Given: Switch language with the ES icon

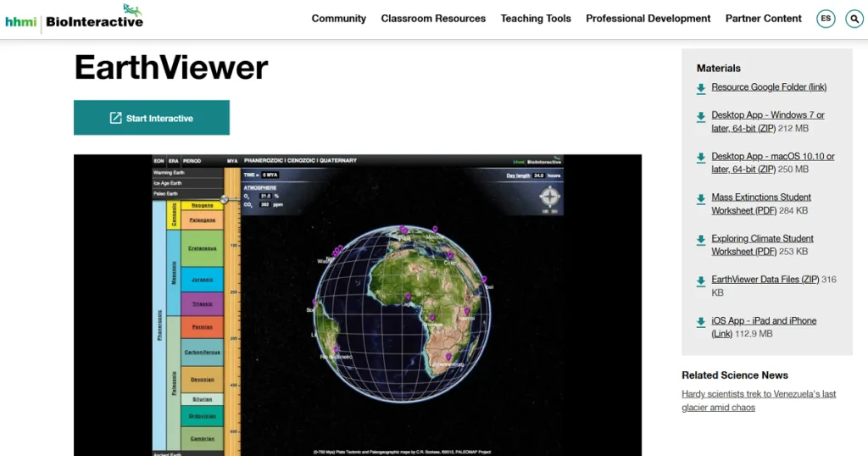Looking at the screenshot, I should point(826,19).
